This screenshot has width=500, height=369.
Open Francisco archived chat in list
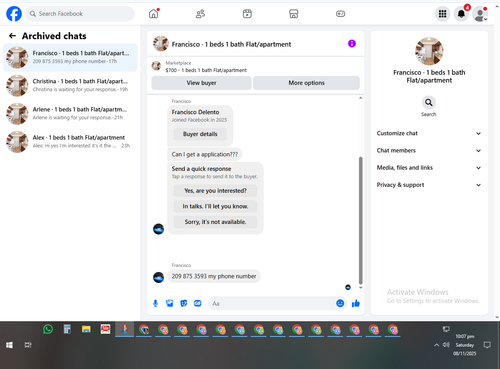[x=70, y=57]
